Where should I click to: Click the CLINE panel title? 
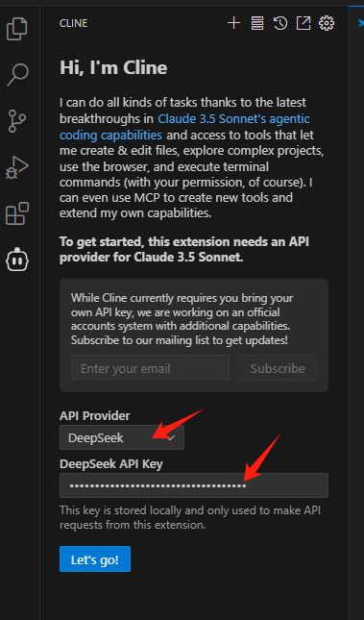click(x=74, y=23)
